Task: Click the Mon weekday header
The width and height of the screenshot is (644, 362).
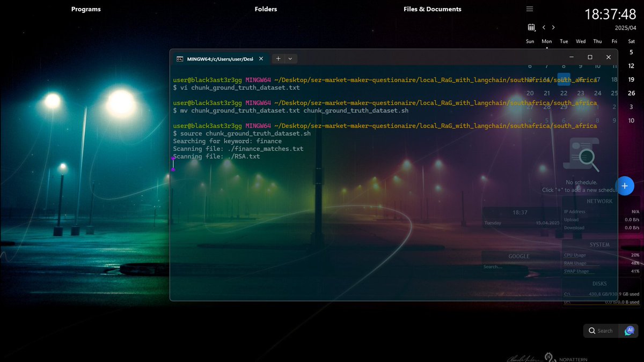Action: 547,41
